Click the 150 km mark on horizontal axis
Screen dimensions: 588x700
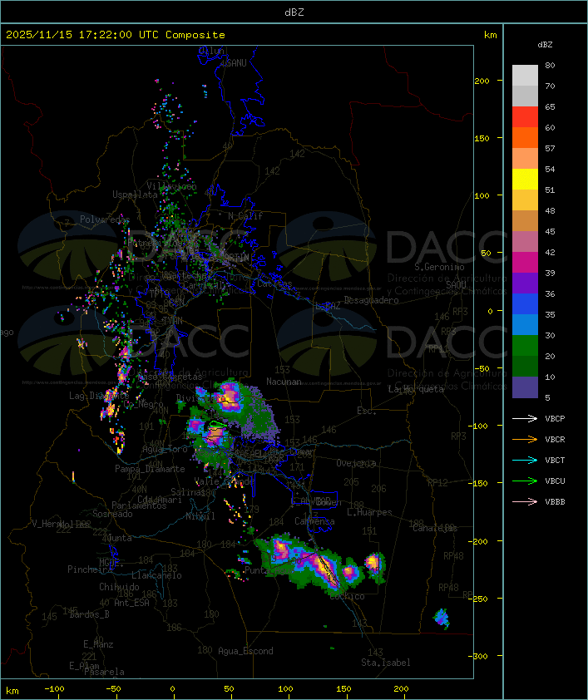coord(343,689)
